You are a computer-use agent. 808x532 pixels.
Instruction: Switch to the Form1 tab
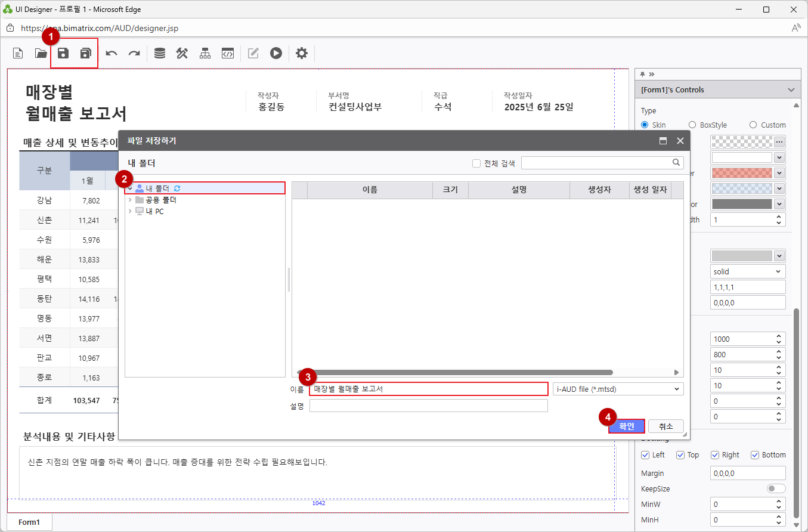(x=29, y=522)
